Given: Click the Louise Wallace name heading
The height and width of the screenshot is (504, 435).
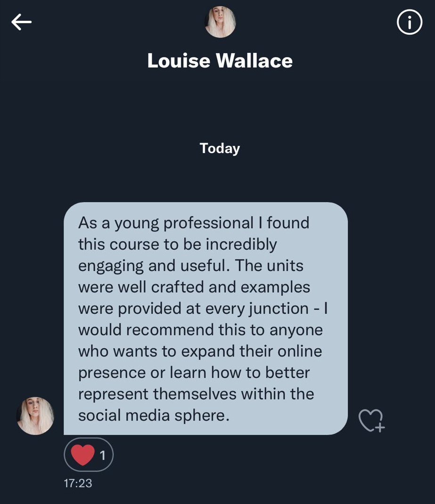Looking at the screenshot, I should [x=220, y=60].
